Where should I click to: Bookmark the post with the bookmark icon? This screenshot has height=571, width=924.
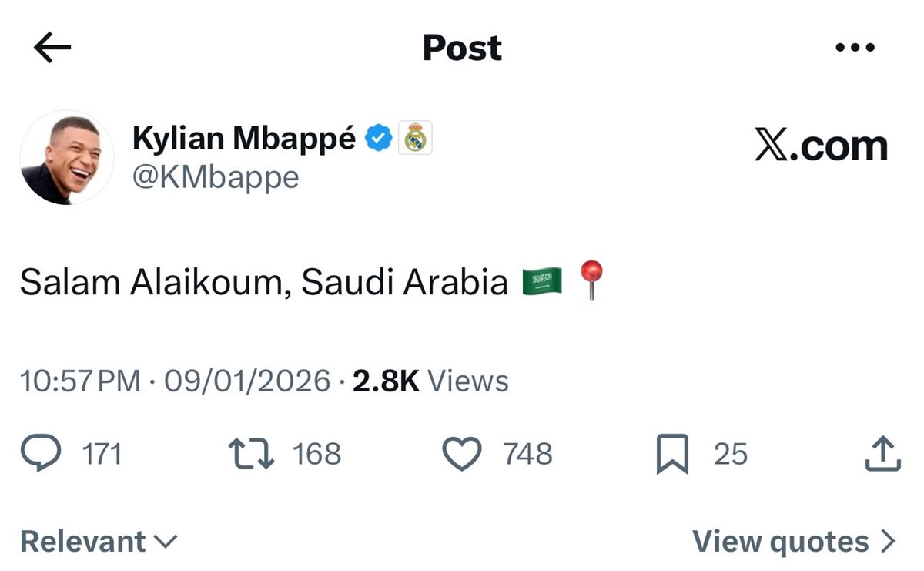point(672,455)
